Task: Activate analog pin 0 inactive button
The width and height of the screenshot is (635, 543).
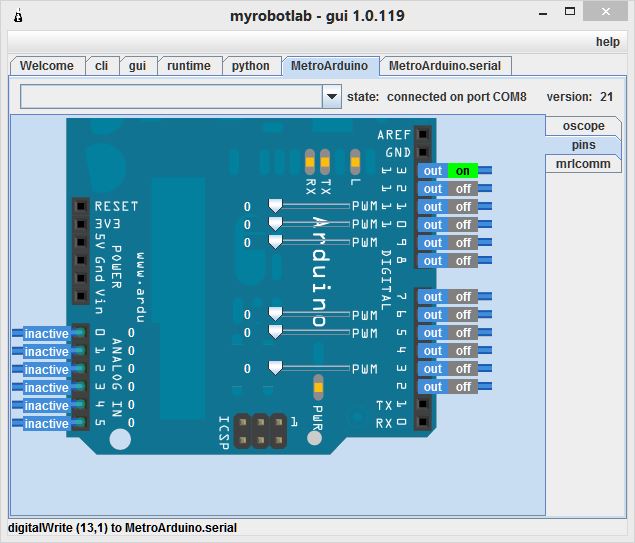Action: (x=47, y=334)
